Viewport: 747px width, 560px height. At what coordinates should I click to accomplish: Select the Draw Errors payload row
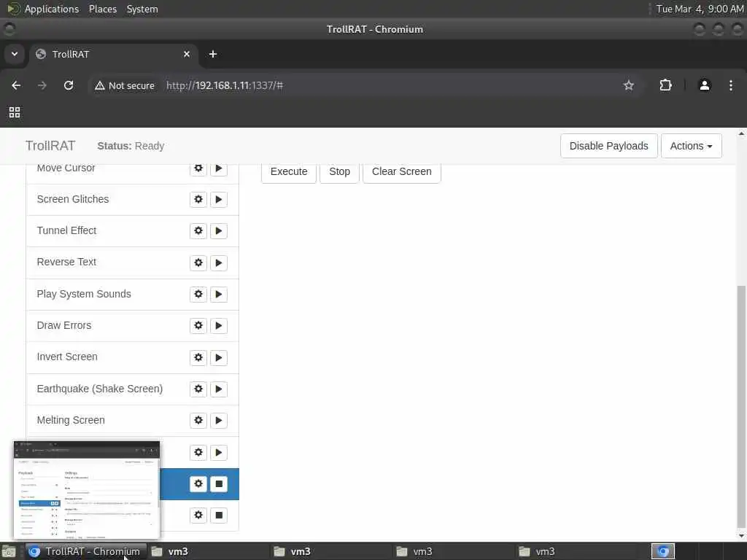click(133, 326)
